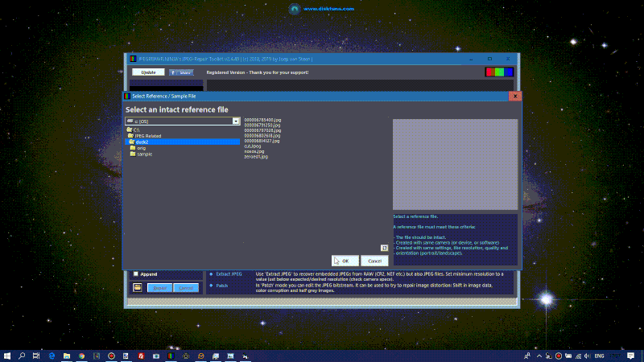Open Task View from the taskbar
Screen dimensions: 644x362
[36, 356]
